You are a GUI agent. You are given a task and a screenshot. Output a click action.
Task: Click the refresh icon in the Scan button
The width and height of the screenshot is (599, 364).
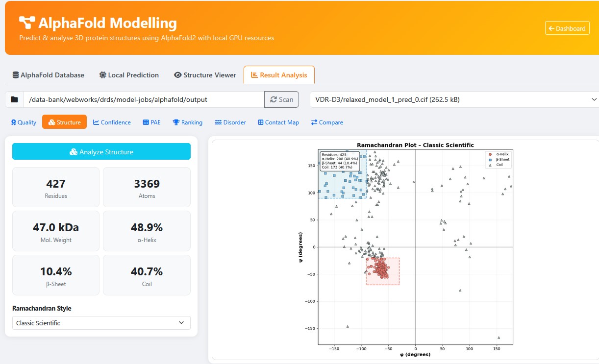[274, 99]
